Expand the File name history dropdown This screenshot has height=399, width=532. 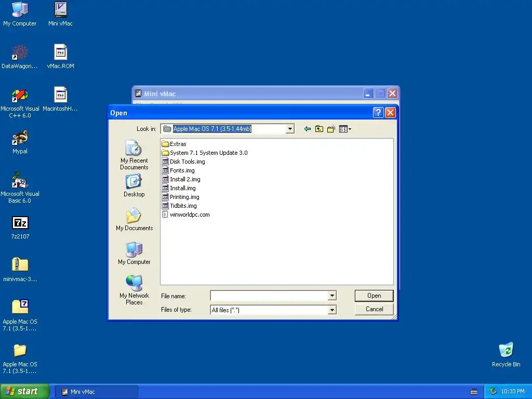[332, 296]
